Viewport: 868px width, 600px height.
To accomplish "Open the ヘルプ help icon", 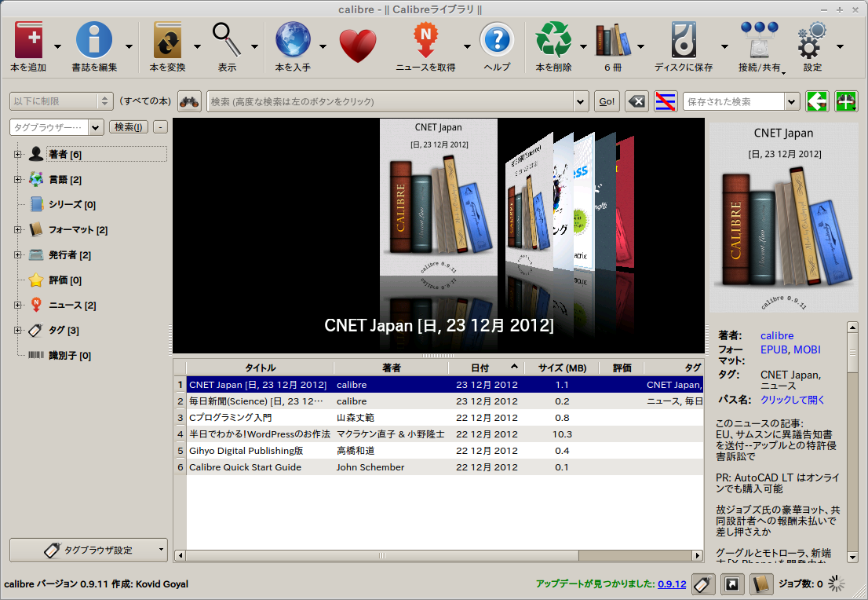I will (x=497, y=40).
